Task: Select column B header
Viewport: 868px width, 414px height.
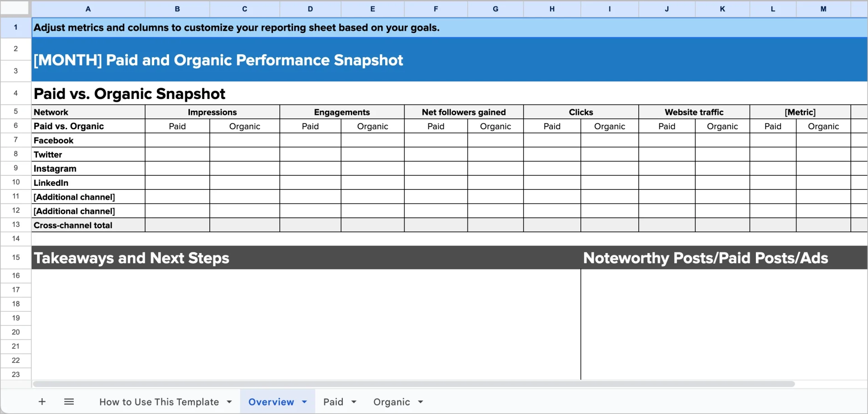Action: point(177,9)
